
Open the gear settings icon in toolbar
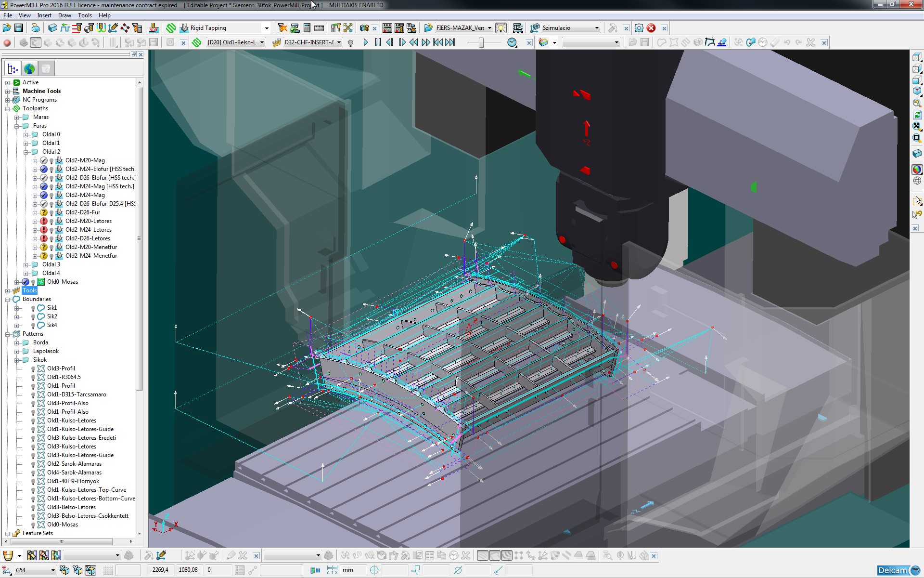tap(639, 28)
